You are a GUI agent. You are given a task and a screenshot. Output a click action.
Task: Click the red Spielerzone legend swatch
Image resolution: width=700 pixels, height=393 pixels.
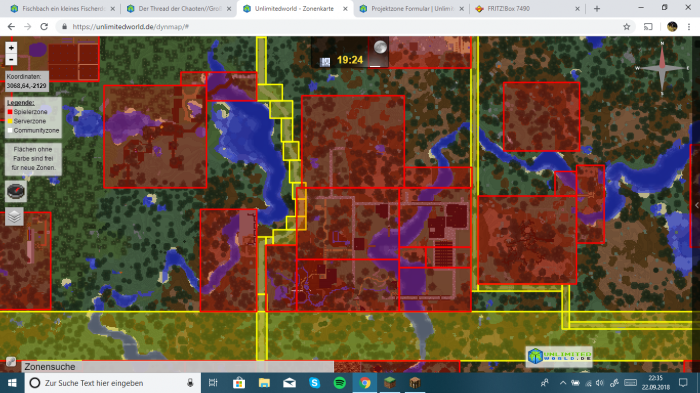10,112
